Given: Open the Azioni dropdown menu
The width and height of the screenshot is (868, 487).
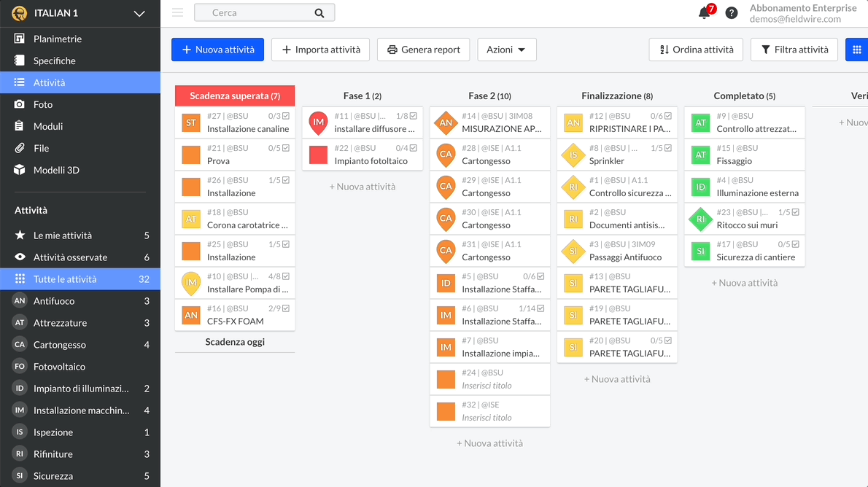Looking at the screenshot, I should point(506,50).
